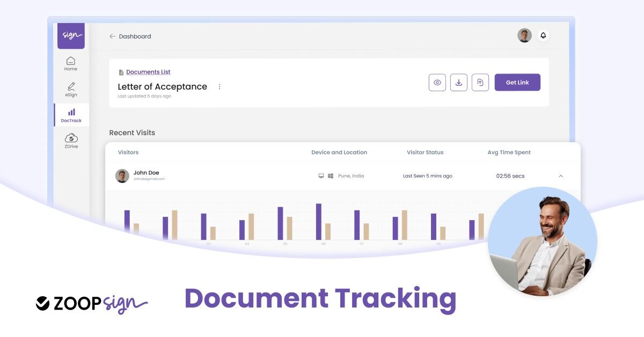644x337 pixels.
Task: Click the Last updated 5 days ago text
Action: [x=144, y=97]
